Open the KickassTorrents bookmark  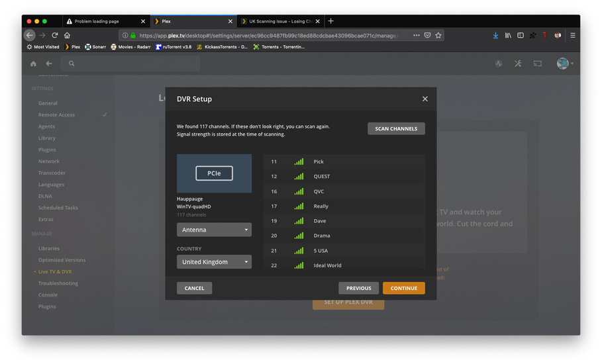click(x=222, y=47)
